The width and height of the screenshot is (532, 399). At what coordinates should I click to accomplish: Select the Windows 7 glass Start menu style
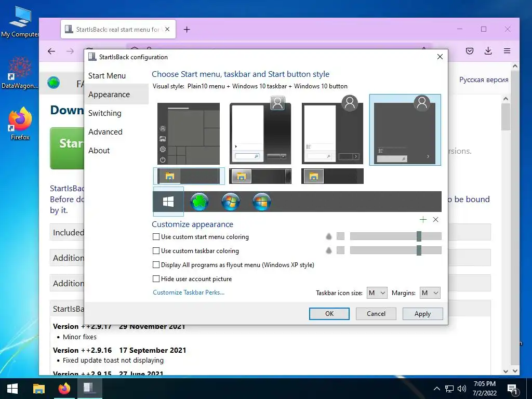tap(260, 130)
